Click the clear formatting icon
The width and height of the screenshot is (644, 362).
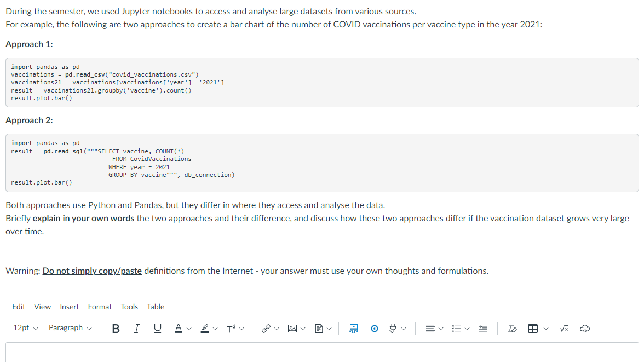point(512,328)
